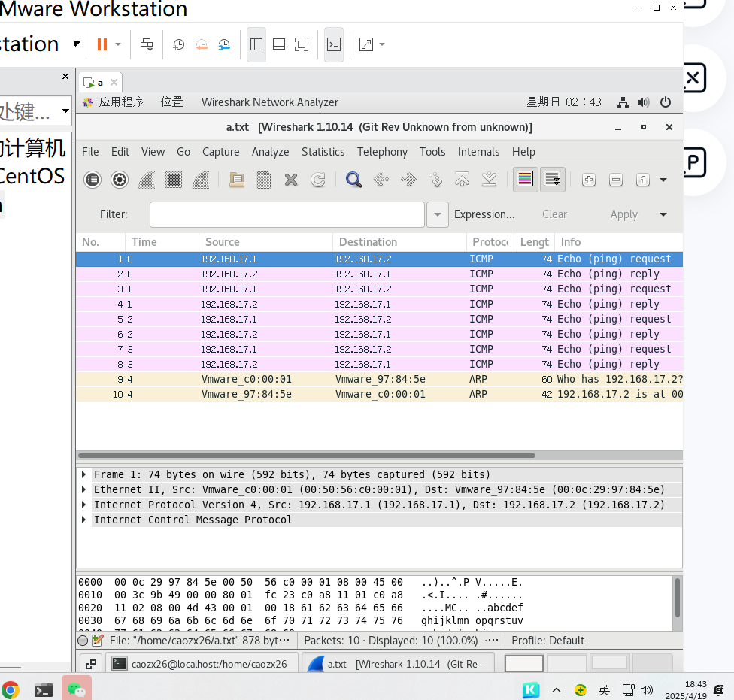The image size is (734, 700).
Task: Open the Statistics menu
Action: [x=323, y=152]
